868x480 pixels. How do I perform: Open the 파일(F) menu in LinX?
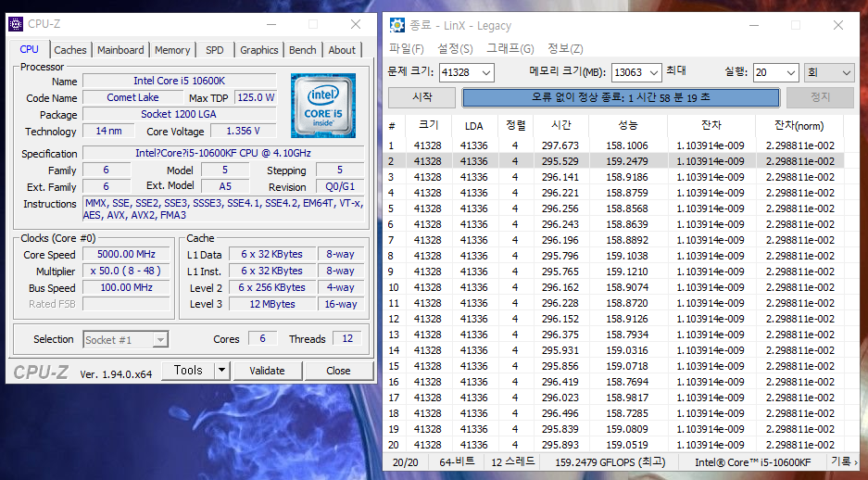click(x=407, y=49)
